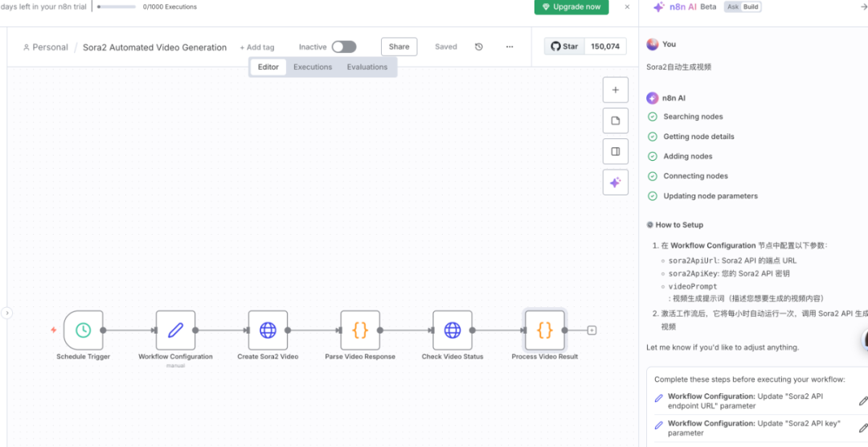Click the Create Sora2 Video node
868x447 pixels.
click(x=268, y=330)
